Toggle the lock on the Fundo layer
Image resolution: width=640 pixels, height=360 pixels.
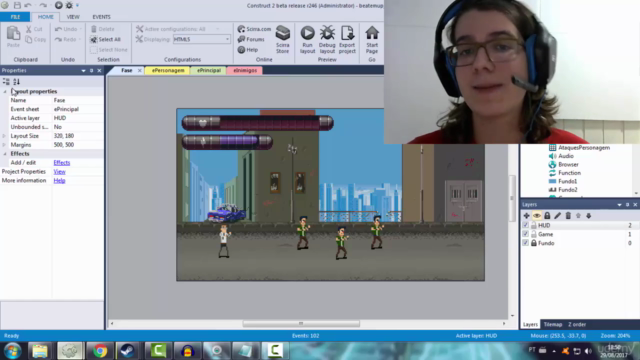coord(533,243)
